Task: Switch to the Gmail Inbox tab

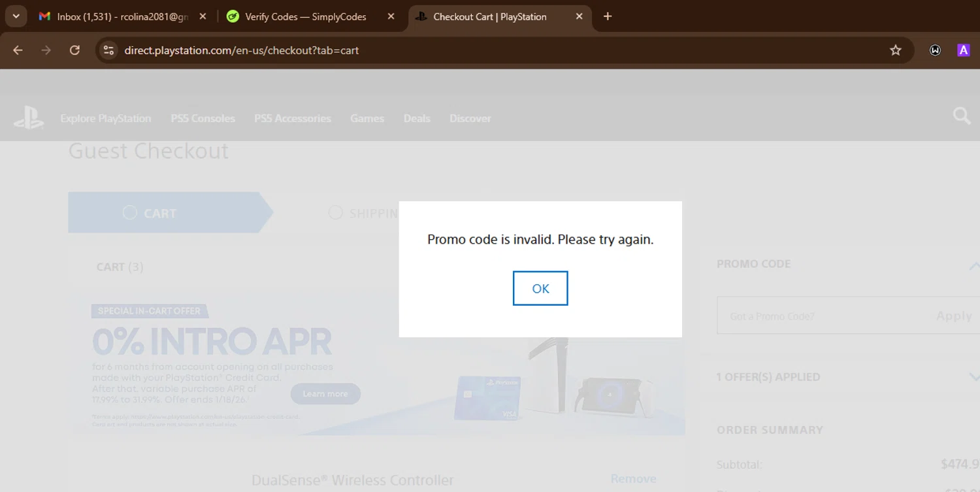Action: coord(123,16)
